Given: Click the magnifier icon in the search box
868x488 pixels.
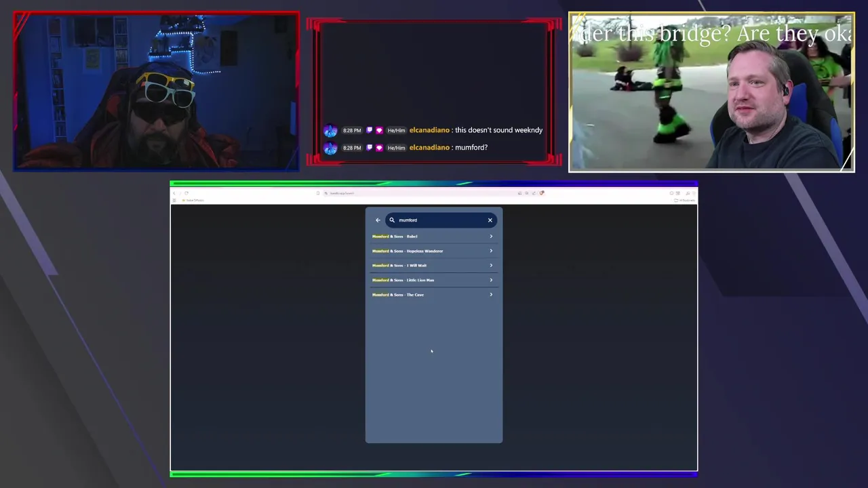Looking at the screenshot, I should 392,220.
